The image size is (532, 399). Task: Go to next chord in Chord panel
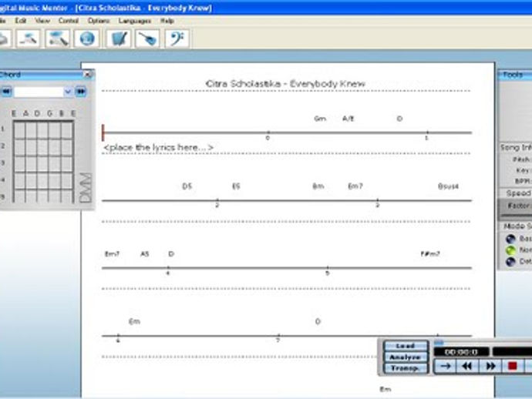coord(81,92)
